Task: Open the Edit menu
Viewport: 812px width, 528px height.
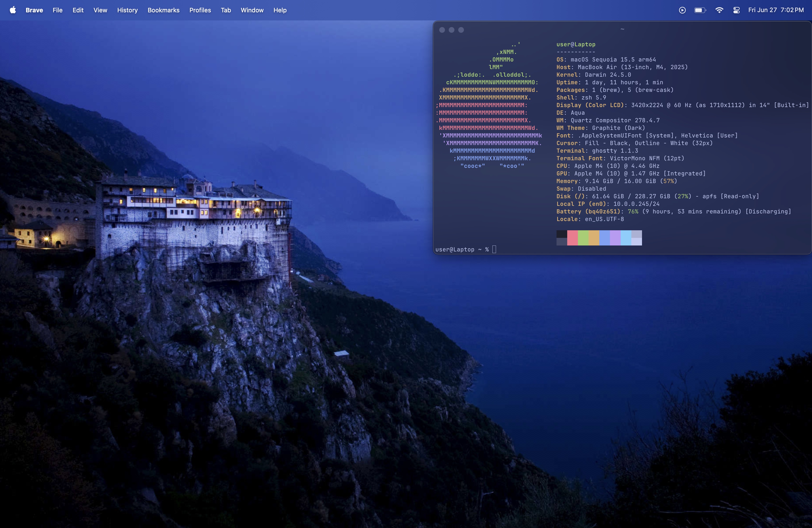Action: point(78,10)
